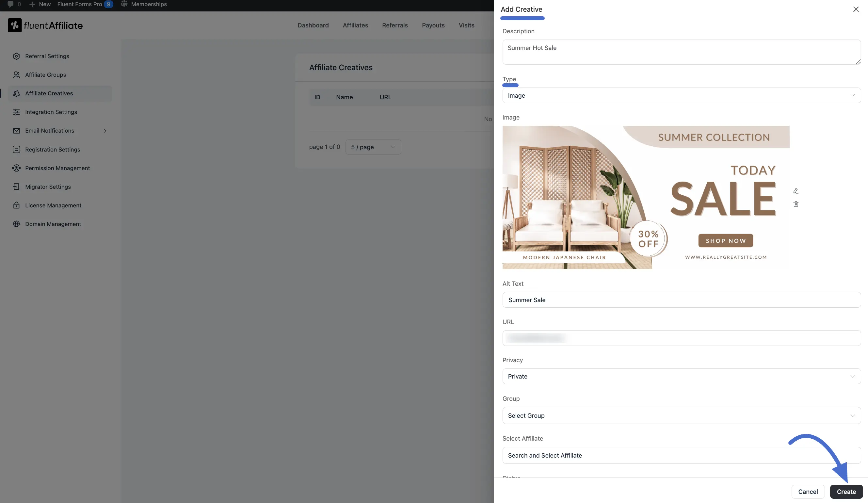Click the License Management lock icon
Viewport: 868px width, 503px height.
pyautogui.click(x=16, y=205)
